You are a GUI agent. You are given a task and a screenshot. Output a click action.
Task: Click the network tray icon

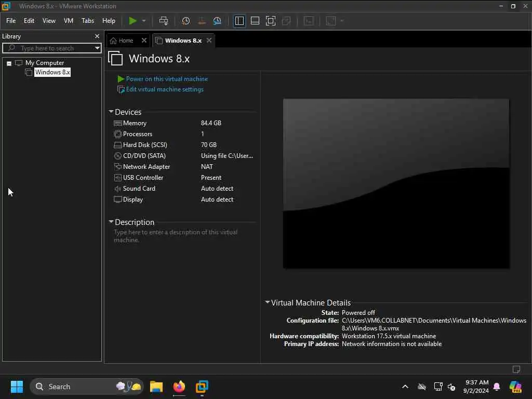[x=438, y=387]
